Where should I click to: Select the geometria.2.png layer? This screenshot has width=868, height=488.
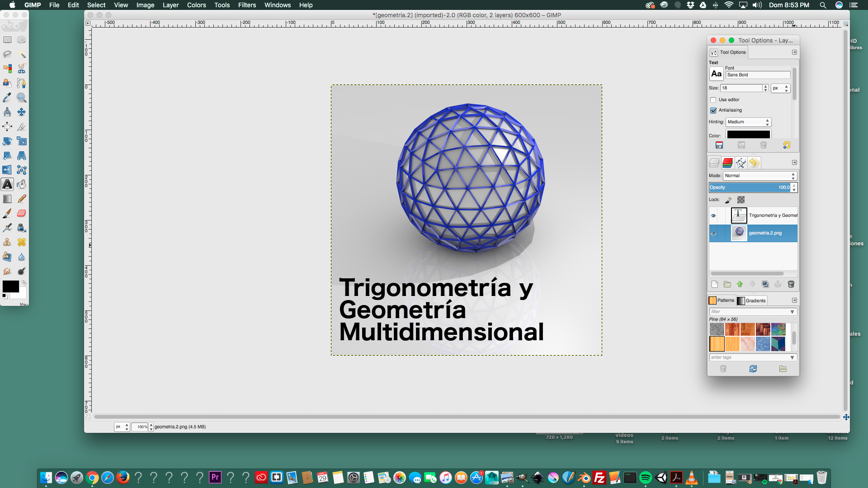(765, 233)
